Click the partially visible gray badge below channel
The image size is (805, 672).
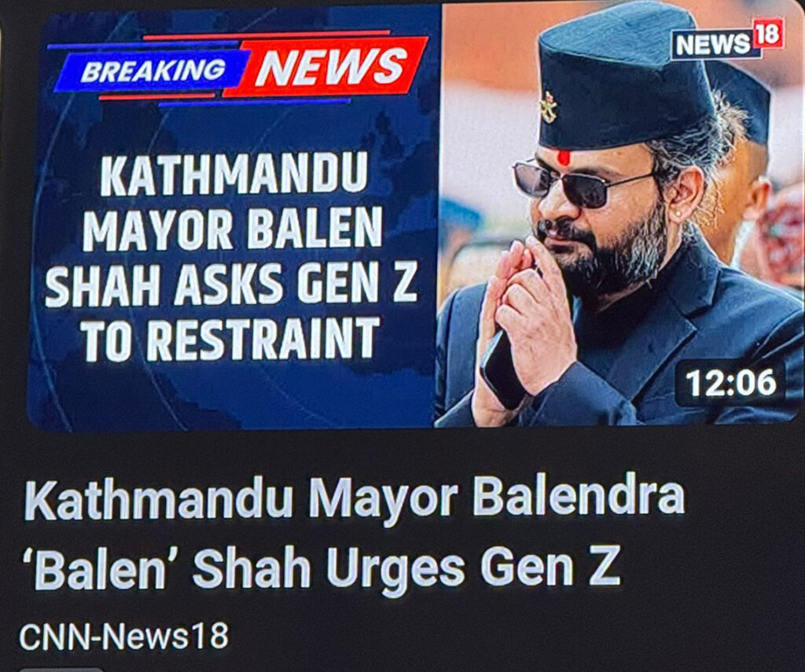point(61,670)
